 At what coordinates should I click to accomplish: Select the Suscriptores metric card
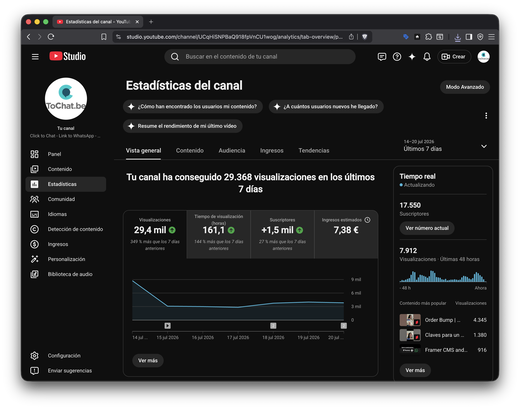pyautogui.click(x=282, y=234)
